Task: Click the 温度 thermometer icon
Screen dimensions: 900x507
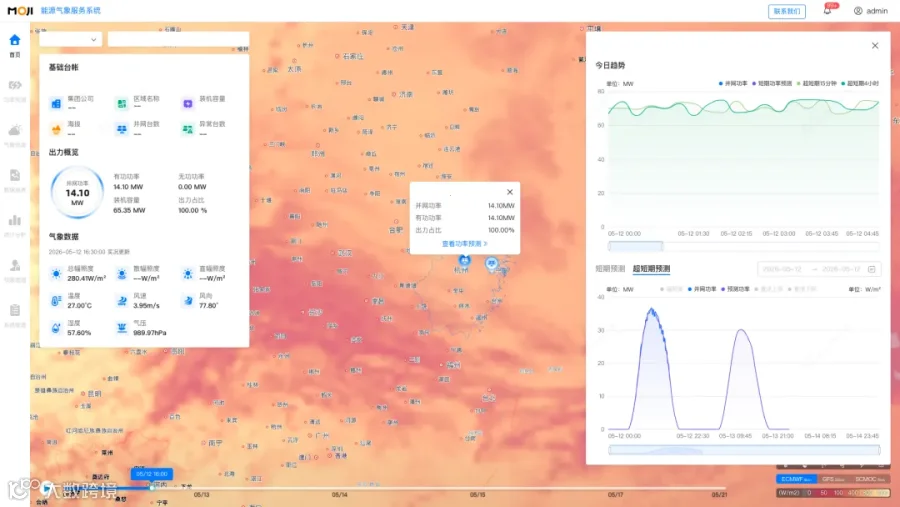Action: [x=56, y=301]
